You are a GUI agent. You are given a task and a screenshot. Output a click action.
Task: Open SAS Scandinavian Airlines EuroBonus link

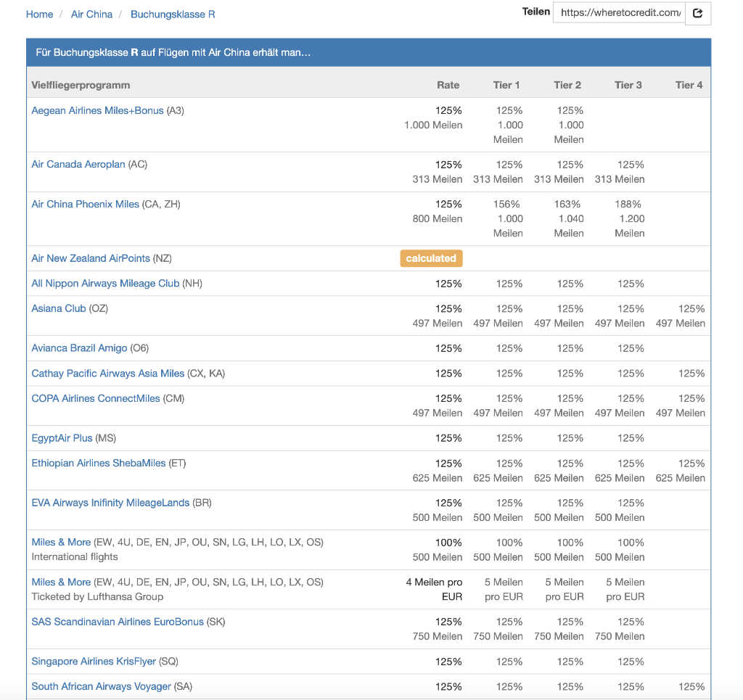[x=118, y=622]
